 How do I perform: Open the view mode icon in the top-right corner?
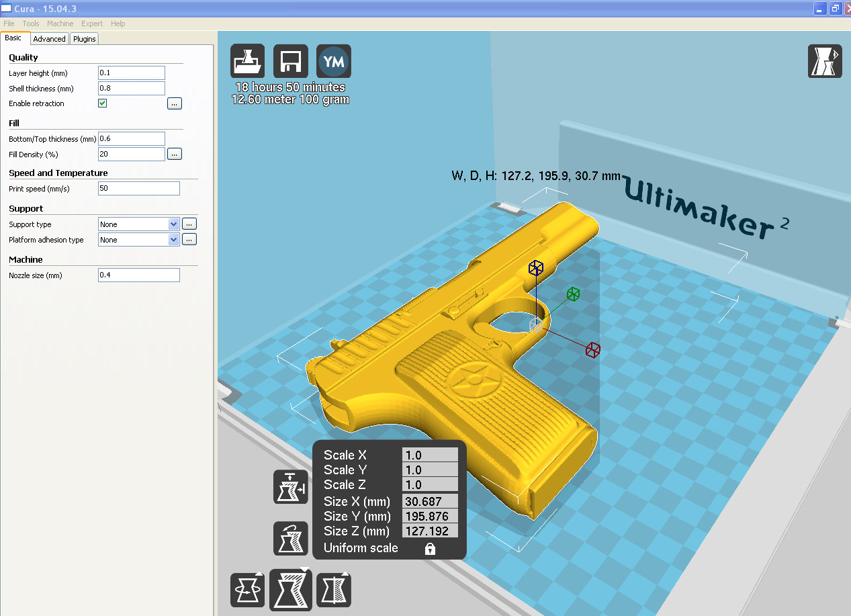click(x=825, y=60)
